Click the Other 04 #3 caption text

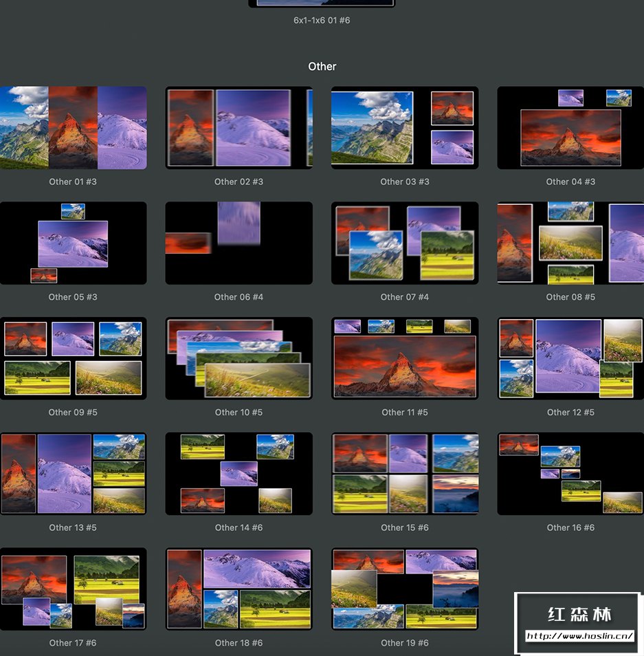[x=570, y=182]
